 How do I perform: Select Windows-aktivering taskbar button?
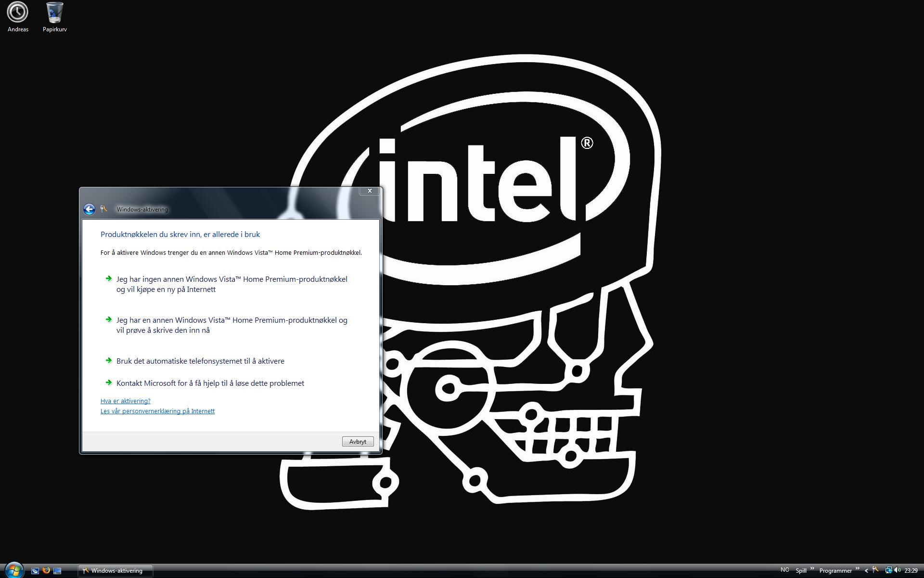tap(115, 571)
